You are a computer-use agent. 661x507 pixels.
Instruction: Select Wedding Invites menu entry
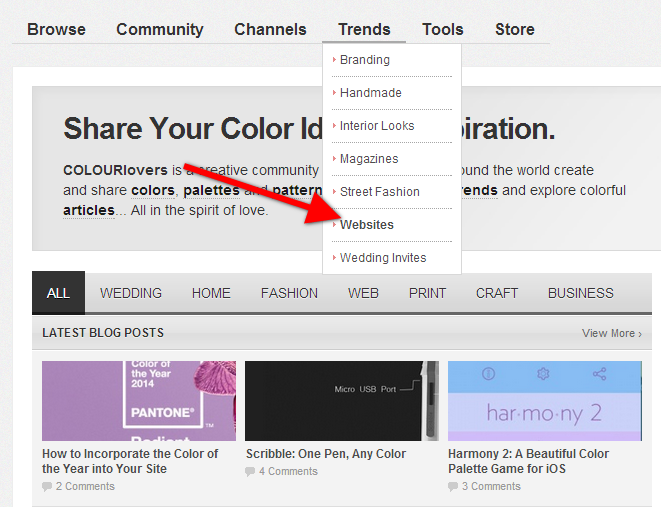383,258
